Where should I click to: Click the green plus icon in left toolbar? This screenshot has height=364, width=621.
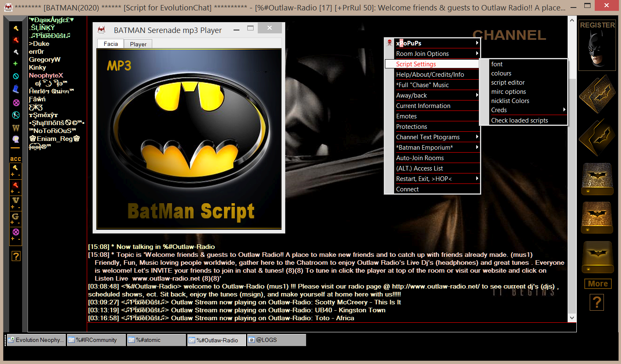coord(15,64)
